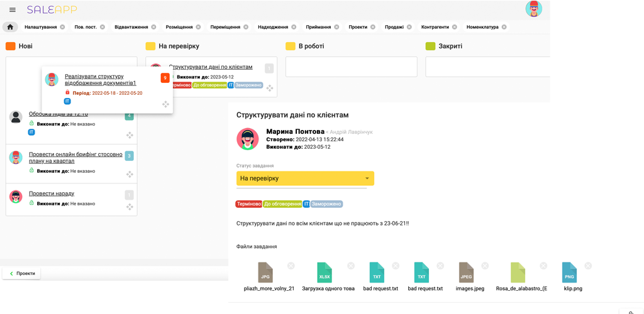Click the Заморожено tag in task details
This screenshot has width=644, height=314.
tap(326, 203)
